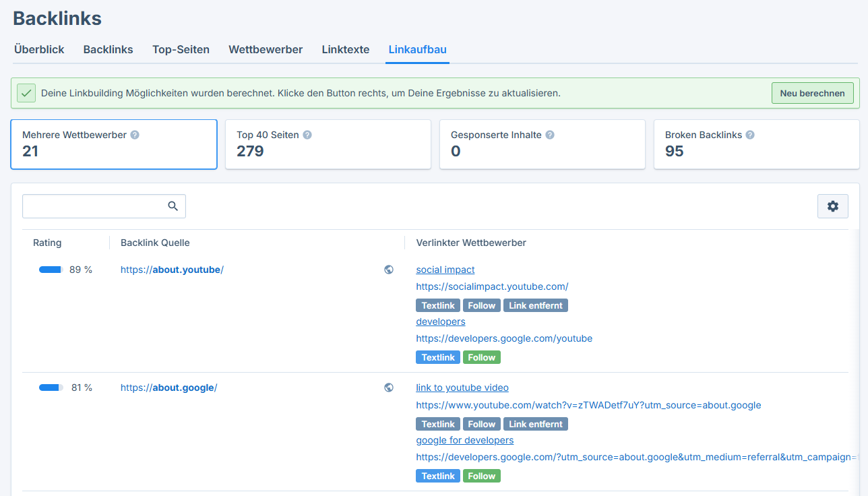Image resolution: width=868 pixels, height=496 pixels.
Task: Click the globe icon in about.youtube row
Action: pyautogui.click(x=389, y=270)
